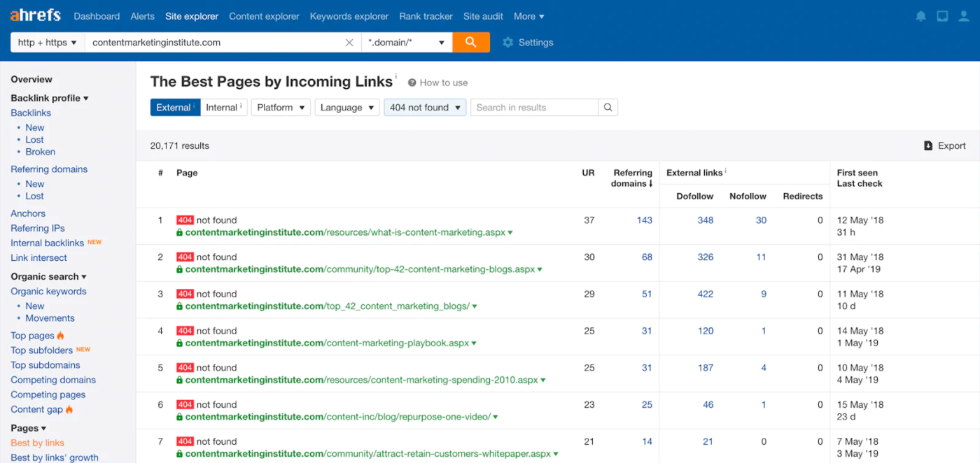Go to Dashboard in the top navigation
Image resolution: width=980 pixels, height=463 pixels.
(97, 16)
